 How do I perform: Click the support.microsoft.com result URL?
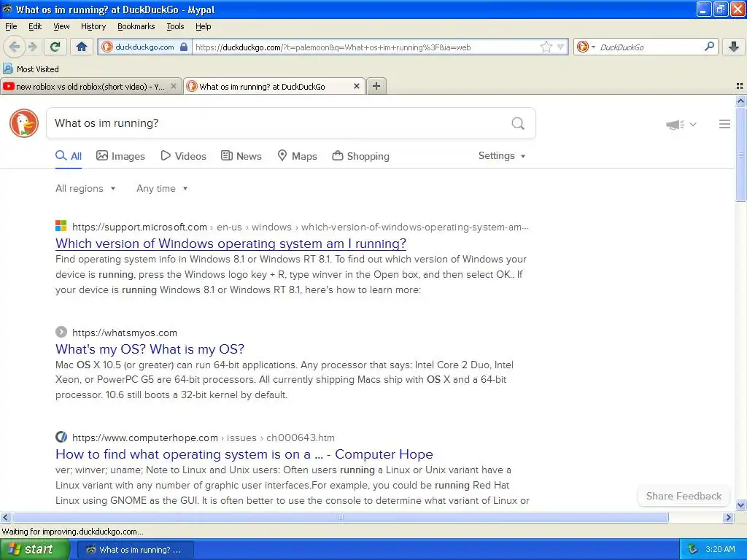click(300, 227)
